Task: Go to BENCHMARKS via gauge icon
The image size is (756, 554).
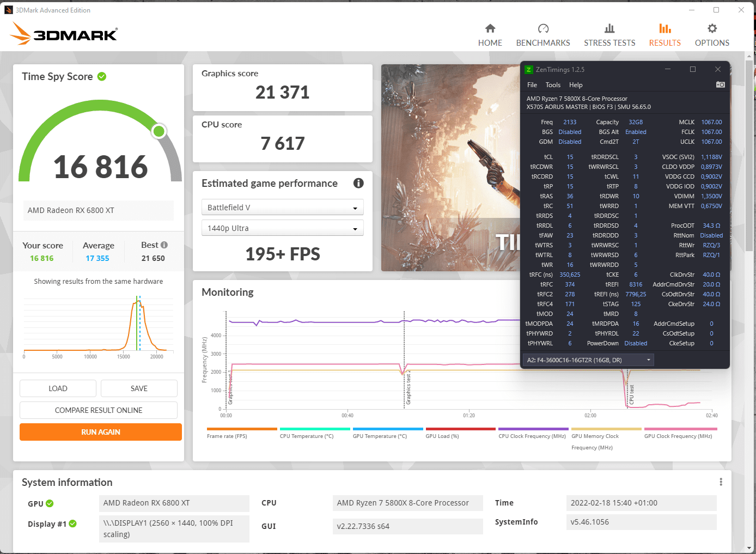Action: point(543,28)
